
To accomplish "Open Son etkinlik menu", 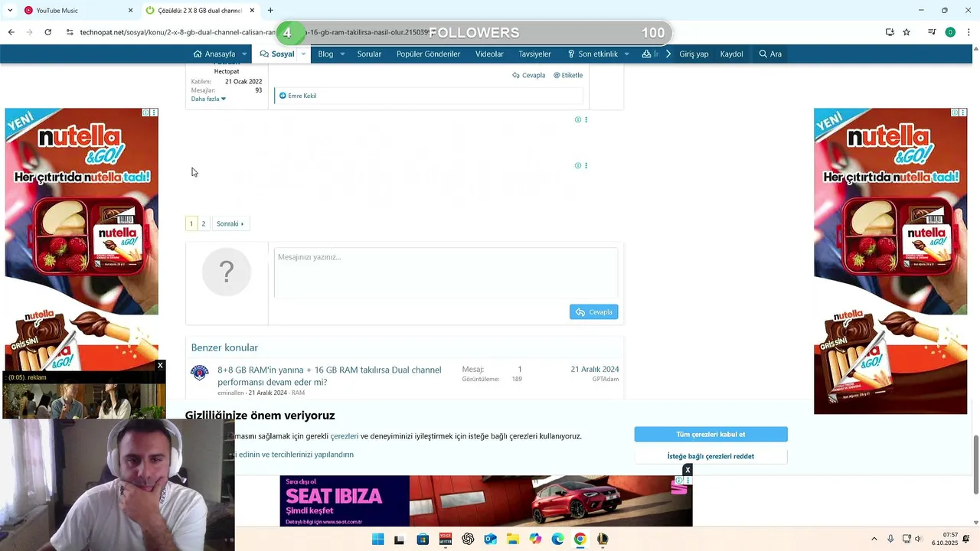I will point(593,54).
